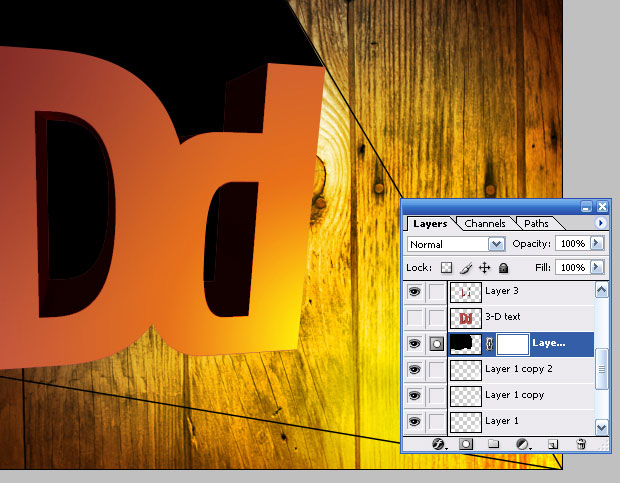Hide the selected masked layer eye icon

pos(414,343)
